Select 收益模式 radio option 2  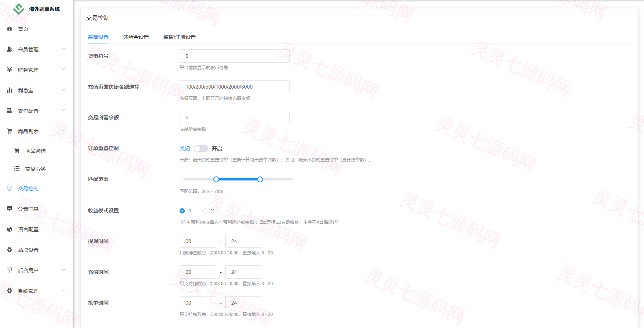[x=205, y=211]
